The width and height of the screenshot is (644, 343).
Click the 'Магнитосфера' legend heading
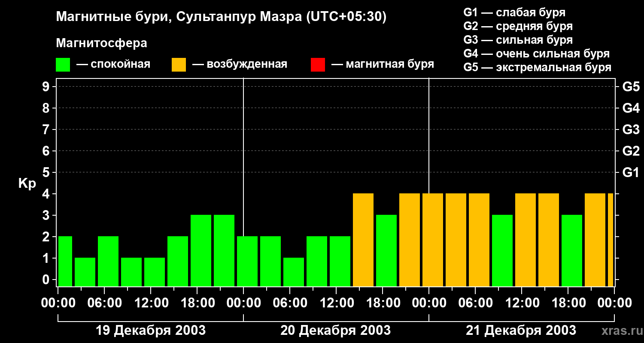point(101,43)
